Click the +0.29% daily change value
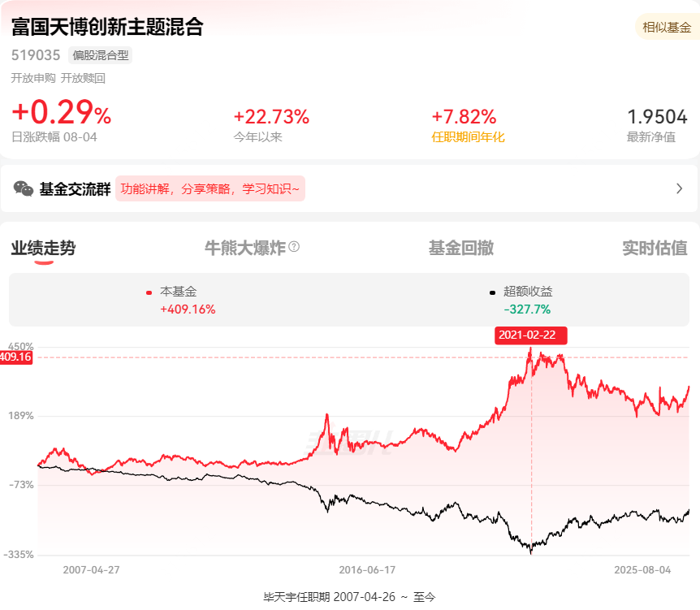The width and height of the screenshot is (700, 610). point(62,112)
